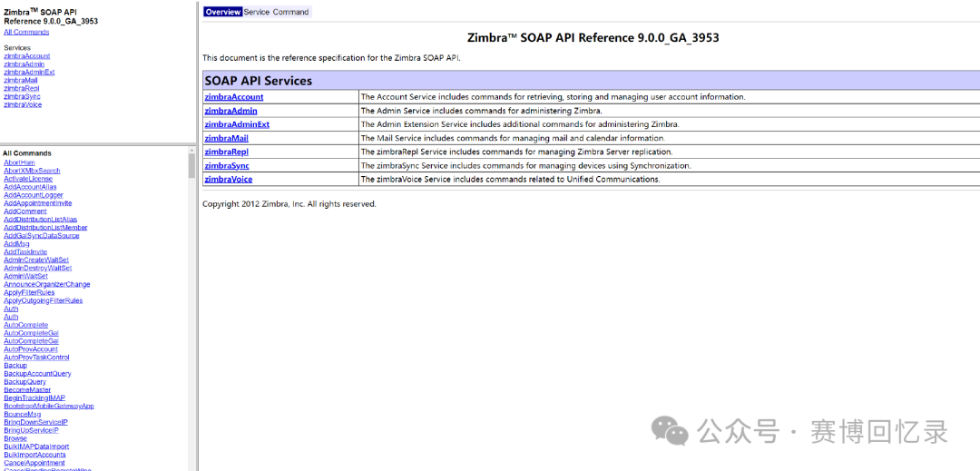Screen dimensions: 980x471
Task: Open the AddDistributionListMember command
Action: pos(45,228)
